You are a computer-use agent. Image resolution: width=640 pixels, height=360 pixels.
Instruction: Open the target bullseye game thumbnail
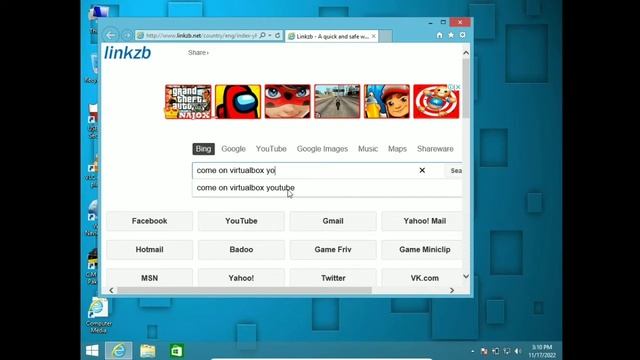[436, 102]
